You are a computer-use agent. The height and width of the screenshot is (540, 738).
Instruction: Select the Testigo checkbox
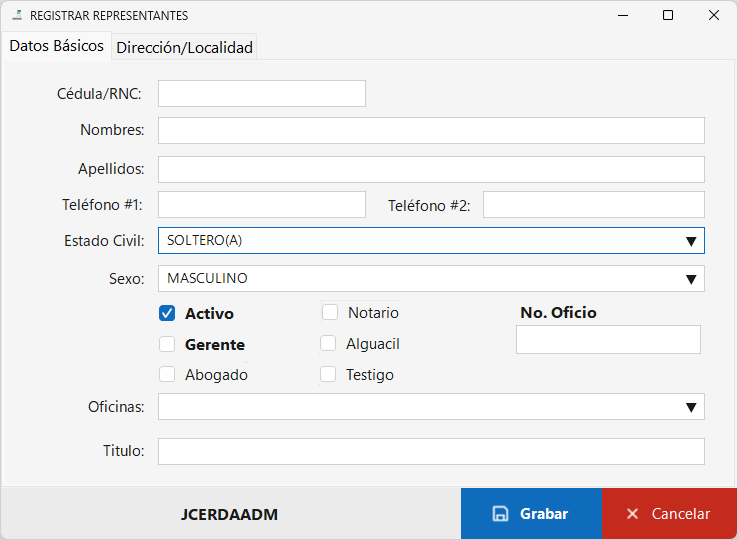click(328, 375)
